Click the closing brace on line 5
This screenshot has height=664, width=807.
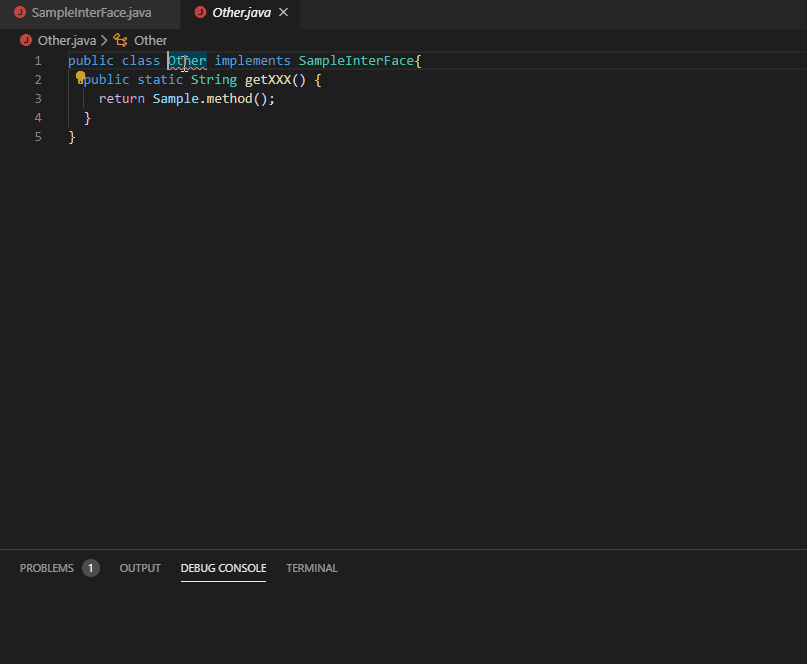pos(72,137)
